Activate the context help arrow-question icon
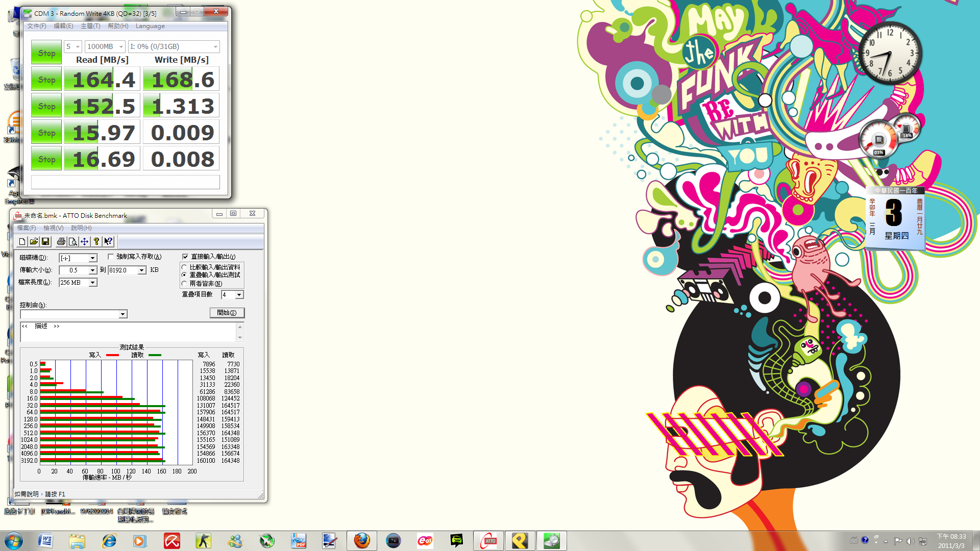 tap(108, 241)
